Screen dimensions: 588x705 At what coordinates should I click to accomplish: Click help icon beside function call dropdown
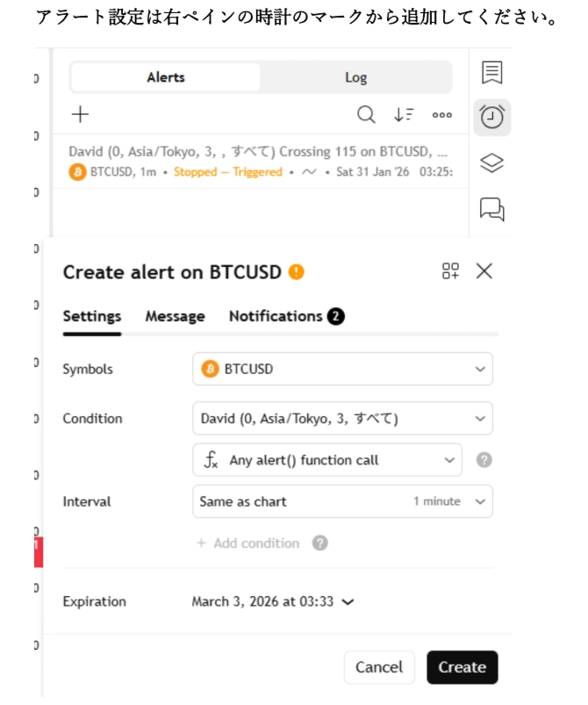[483, 460]
